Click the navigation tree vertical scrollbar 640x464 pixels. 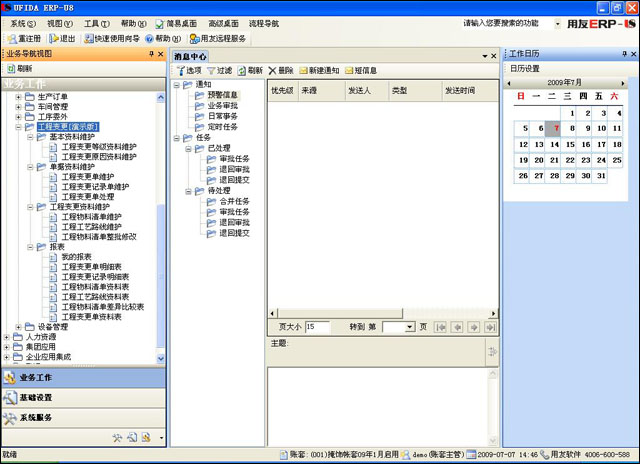tap(160, 278)
